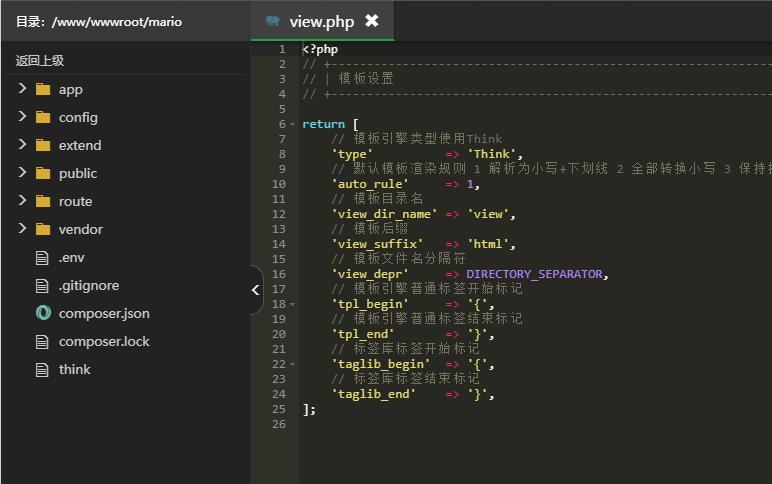Click the 'tpl_end' key

click(x=363, y=334)
